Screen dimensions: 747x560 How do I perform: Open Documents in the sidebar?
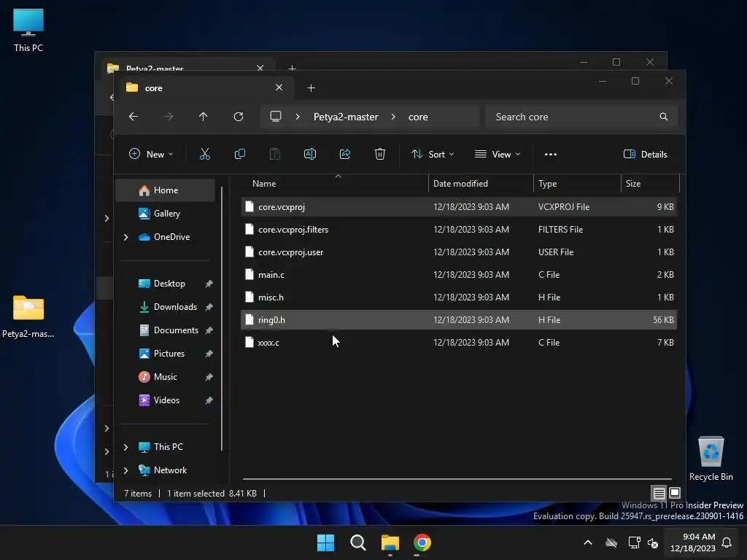[166, 330]
